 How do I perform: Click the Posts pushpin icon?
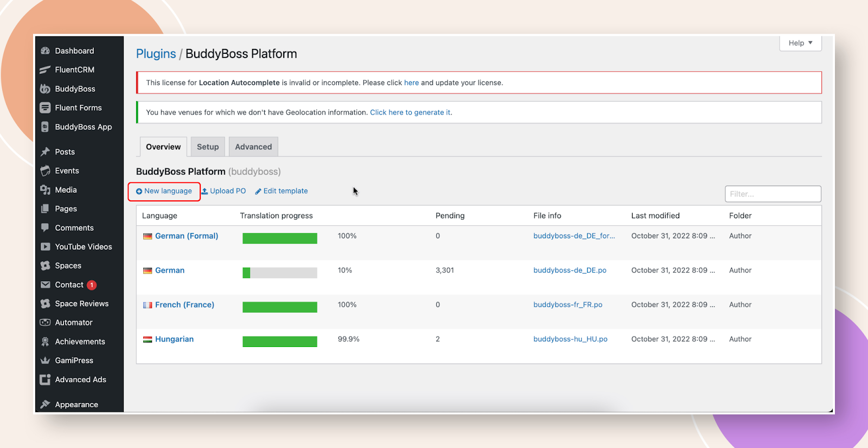click(46, 152)
